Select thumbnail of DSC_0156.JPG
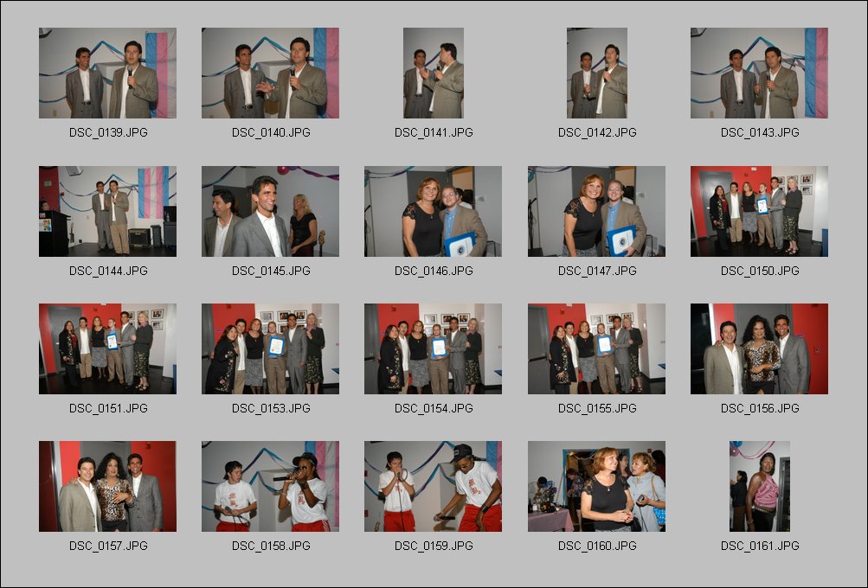Image resolution: width=868 pixels, height=588 pixels. [x=759, y=348]
